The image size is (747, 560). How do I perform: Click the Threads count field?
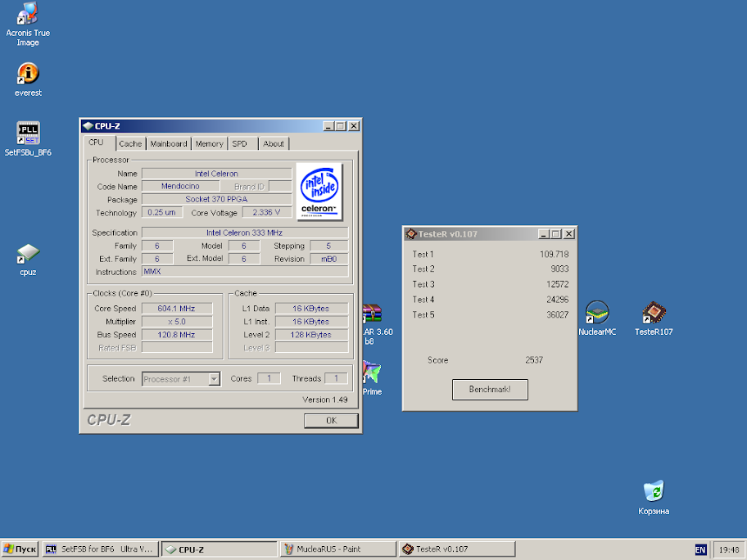[x=336, y=378]
